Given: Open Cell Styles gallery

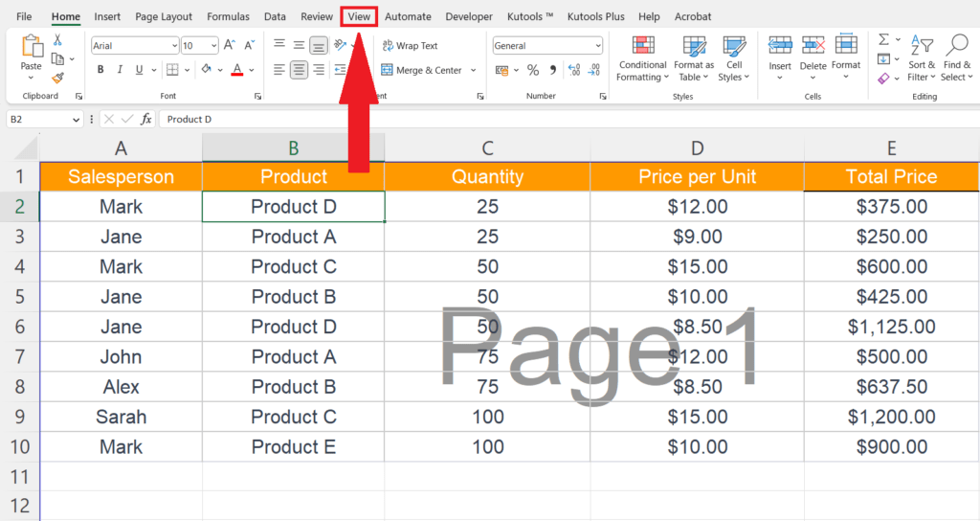Looking at the screenshot, I should pos(734,58).
